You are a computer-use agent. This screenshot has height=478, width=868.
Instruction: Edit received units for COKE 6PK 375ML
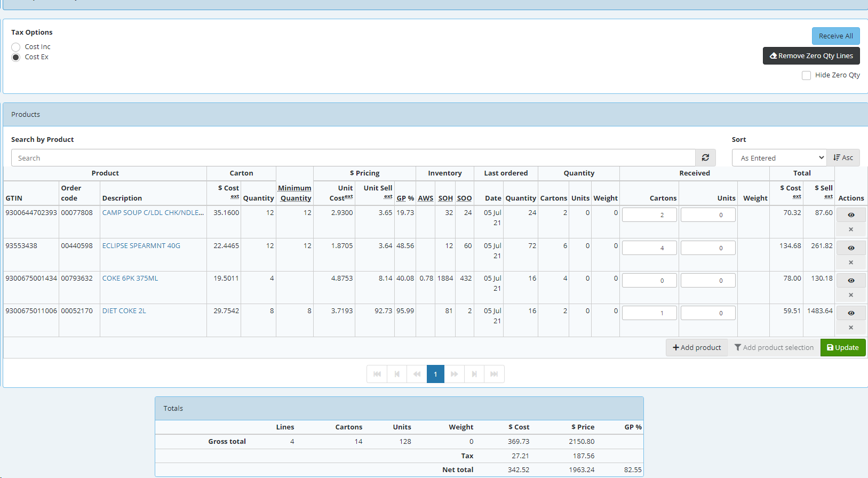(x=708, y=280)
